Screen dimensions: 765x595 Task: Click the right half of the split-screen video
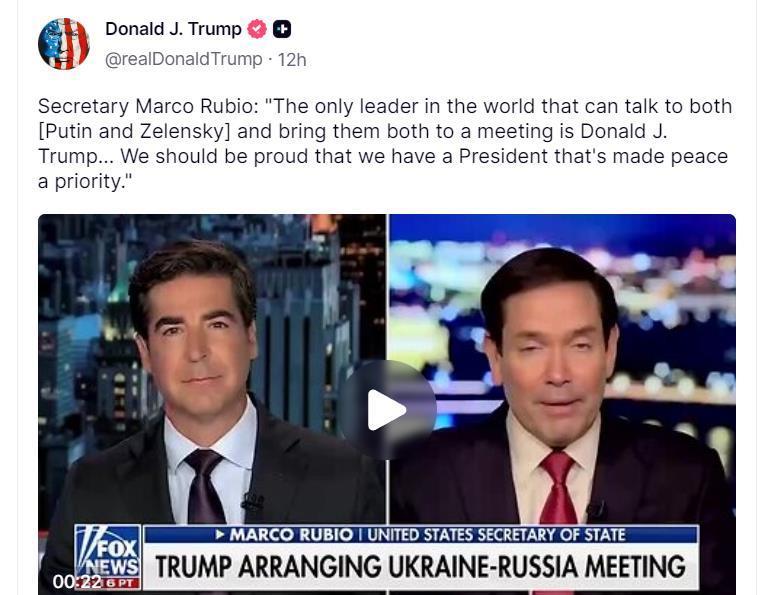pyautogui.click(x=563, y=404)
